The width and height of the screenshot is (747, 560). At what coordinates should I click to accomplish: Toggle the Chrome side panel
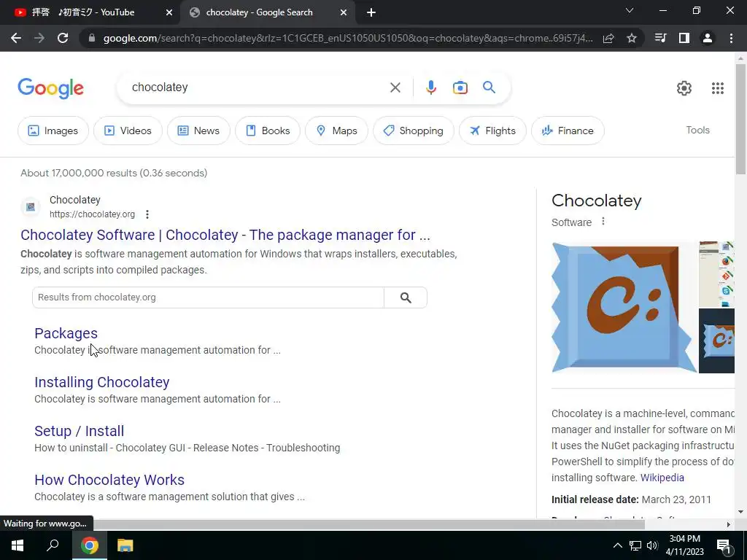pos(684,38)
